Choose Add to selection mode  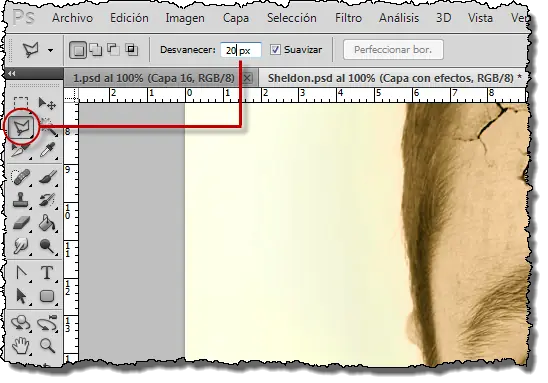tap(96, 50)
